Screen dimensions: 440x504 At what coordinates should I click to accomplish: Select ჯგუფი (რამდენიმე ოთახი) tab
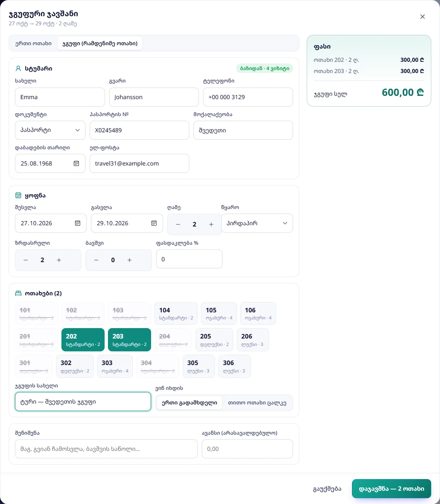click(100, 43)
